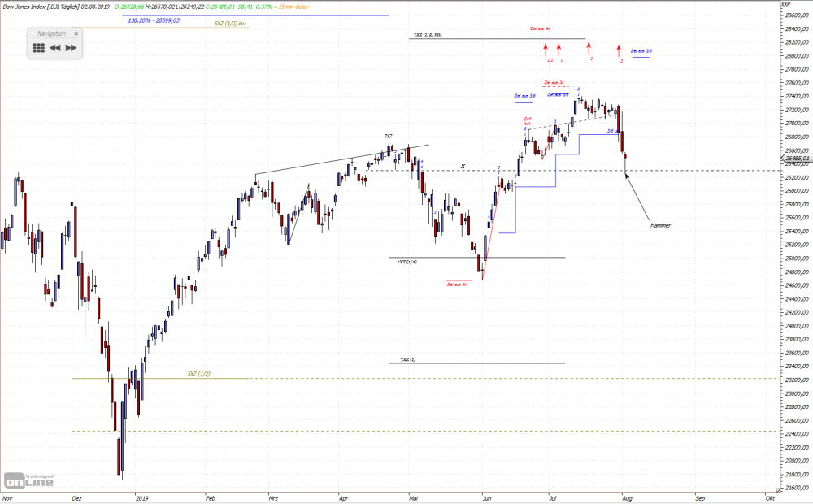
Task: Select the 138,20% - 28599,63 label
Action: (154, 20)
